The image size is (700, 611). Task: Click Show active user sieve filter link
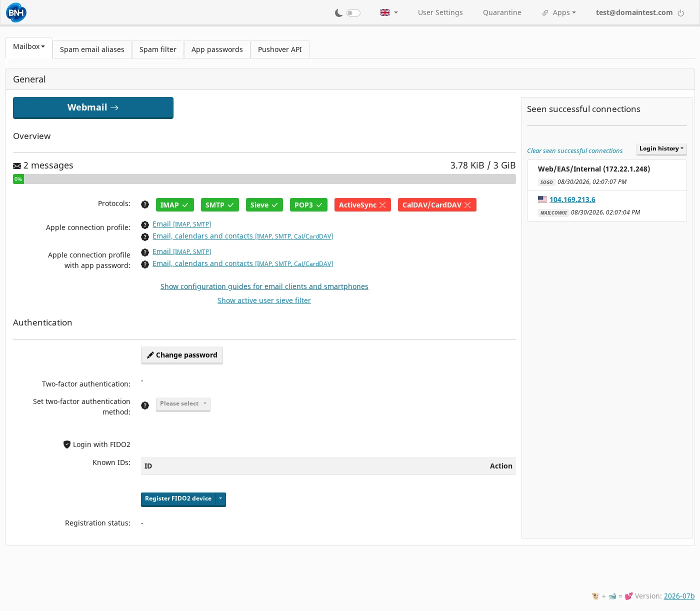click(x=264, y=300)
